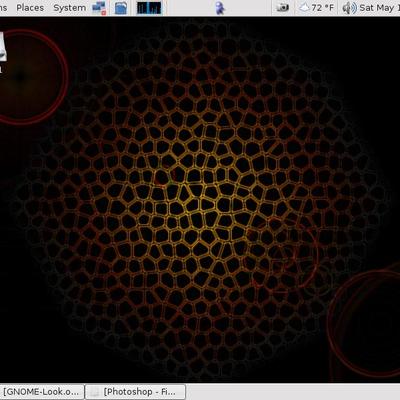Open the Places menu
The image size is (400, 400).
(30, 8)
